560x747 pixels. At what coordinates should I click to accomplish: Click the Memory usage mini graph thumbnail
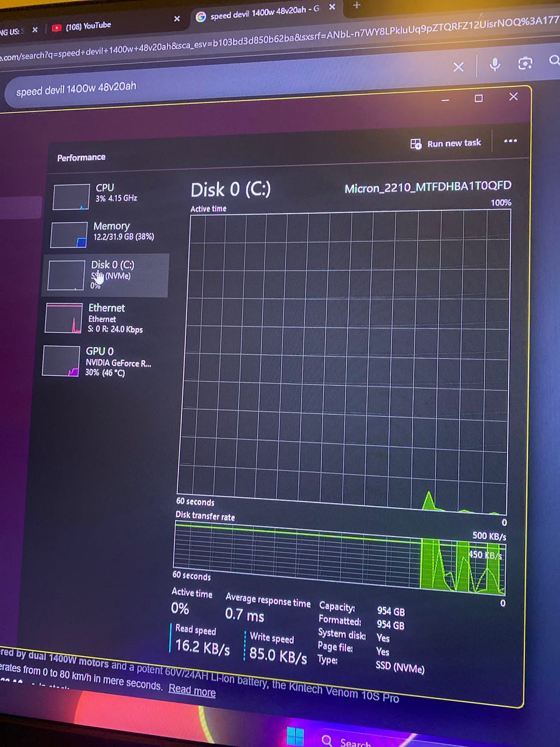coord(69,235)
